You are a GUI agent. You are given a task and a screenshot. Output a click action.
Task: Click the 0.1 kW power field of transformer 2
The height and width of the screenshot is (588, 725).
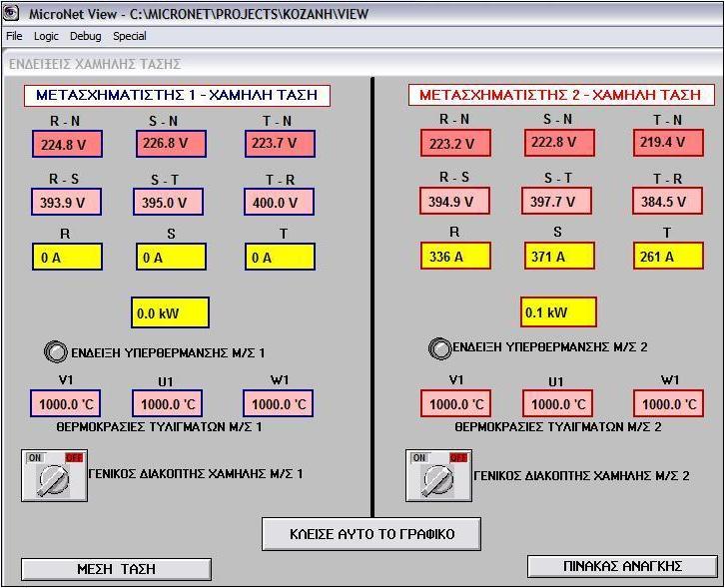pos(558,312)
